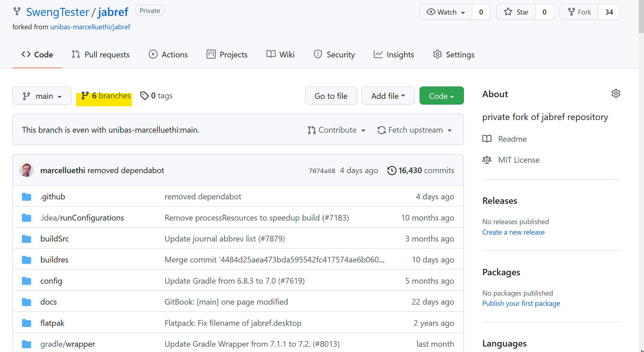644x352 pixels.
Task: Click the .github folder icon
Action: tap(26, 197)
